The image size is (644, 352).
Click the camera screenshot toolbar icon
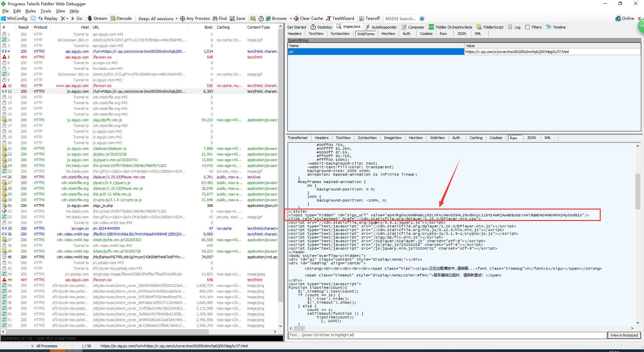coord(253,18)
